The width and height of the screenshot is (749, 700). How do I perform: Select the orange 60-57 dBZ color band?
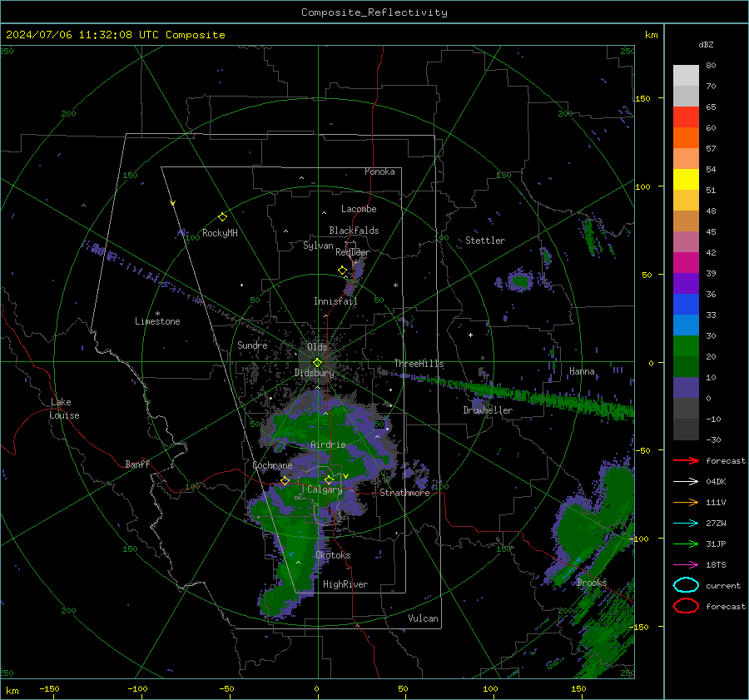[686, 138]
